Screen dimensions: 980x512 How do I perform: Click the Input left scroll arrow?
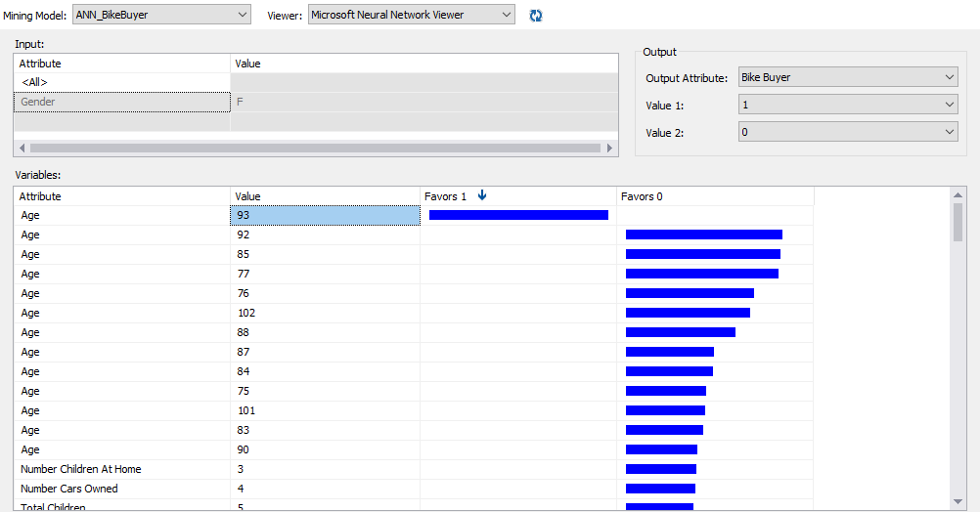[x=22, y=148]
